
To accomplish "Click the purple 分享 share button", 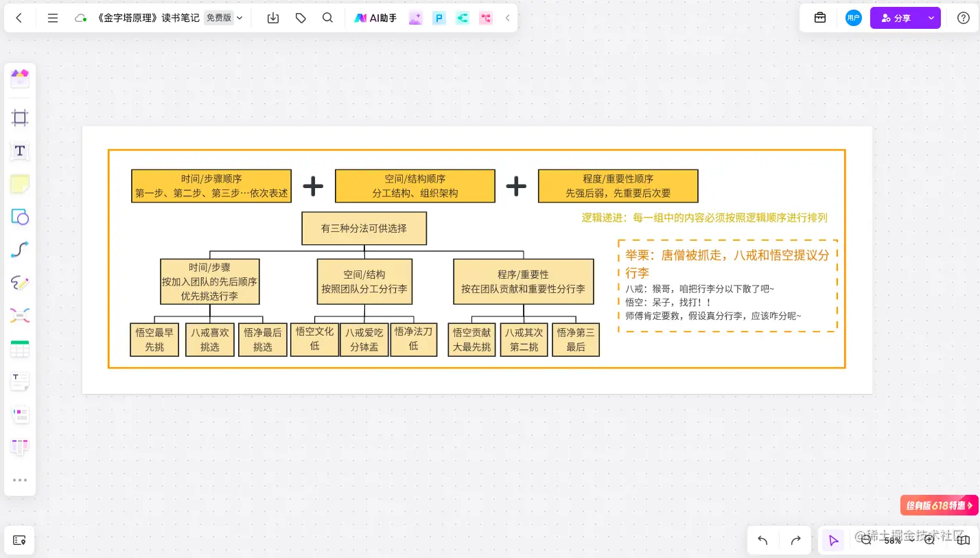I will pos(896,19).
